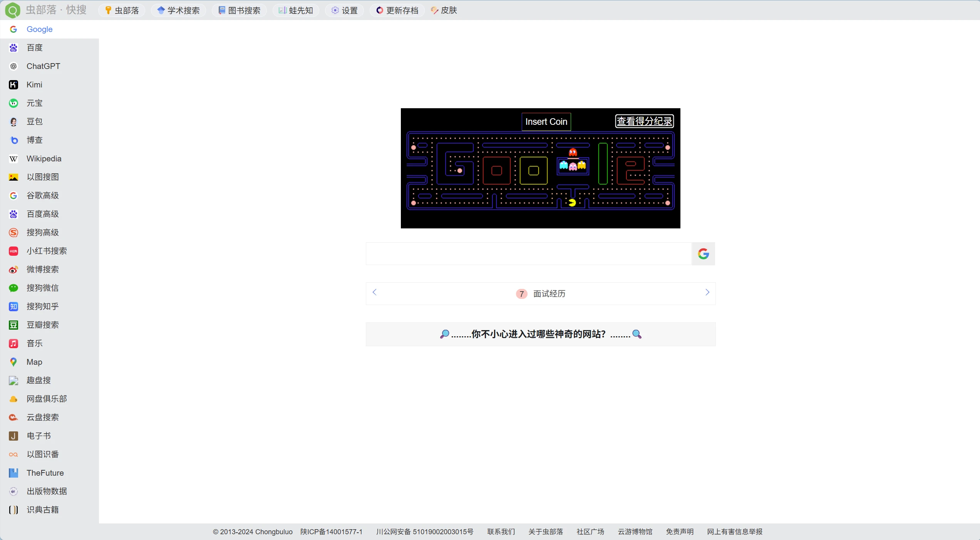This screenshot has width=980, height=540.
Task: Open the 你不小心进入过哪些神奇的网站 banner link
Action: click(541, 334)
